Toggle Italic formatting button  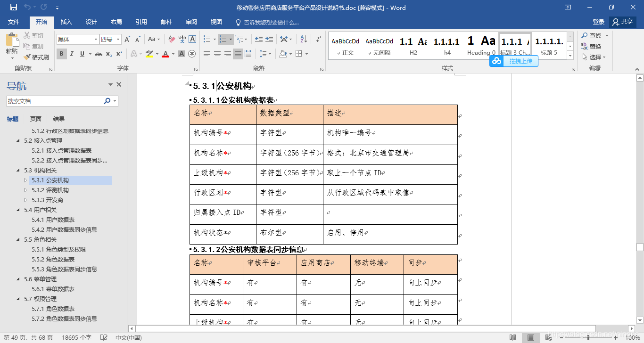tap(72, 54)
